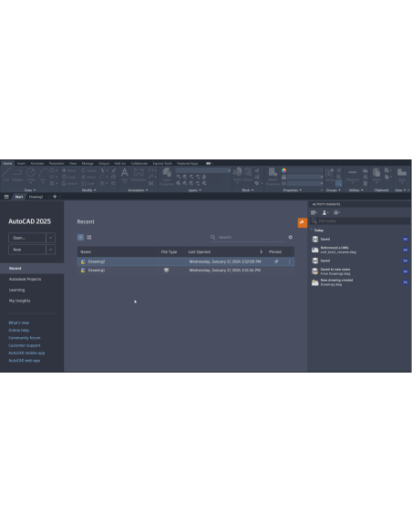The height and width of the screenshot is (532, 412).
Task: Select the Dimension annotation tool
Action: [139, 174]
